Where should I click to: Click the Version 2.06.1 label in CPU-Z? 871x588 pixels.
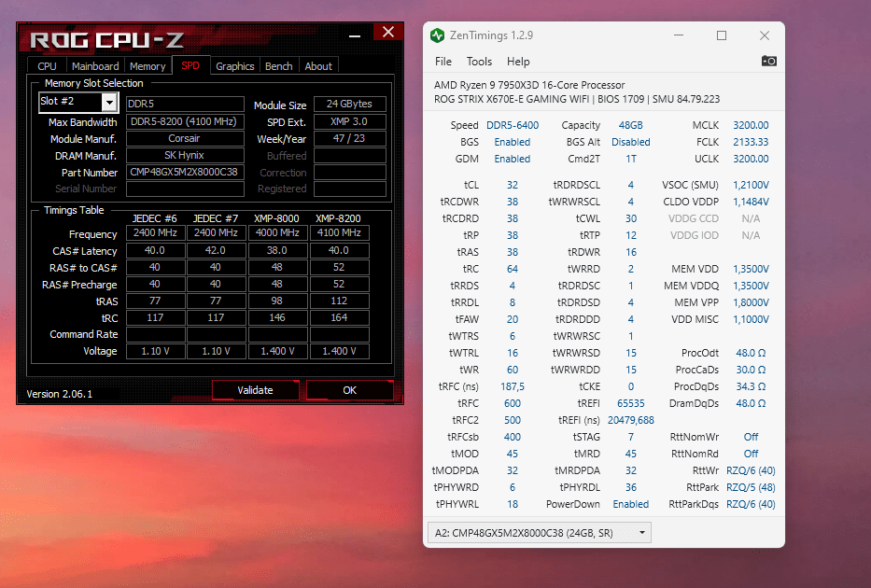[x=60, y=394]
